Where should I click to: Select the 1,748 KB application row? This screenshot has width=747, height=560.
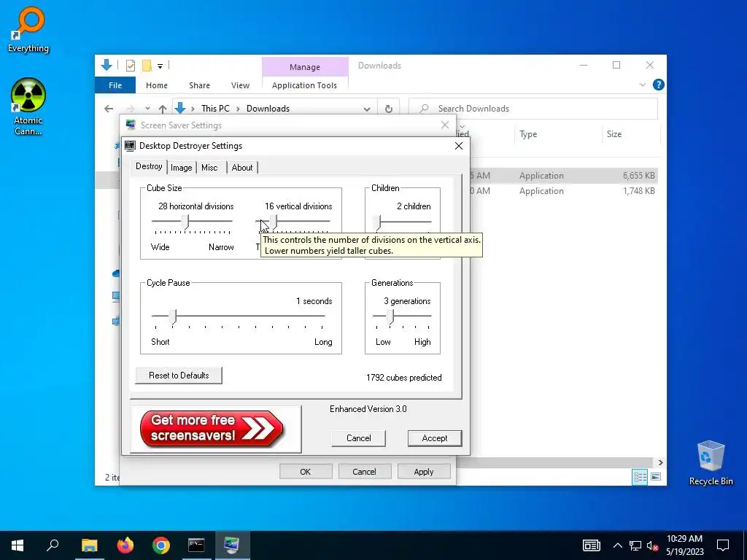pyautogui.click(x=562, y=191)
